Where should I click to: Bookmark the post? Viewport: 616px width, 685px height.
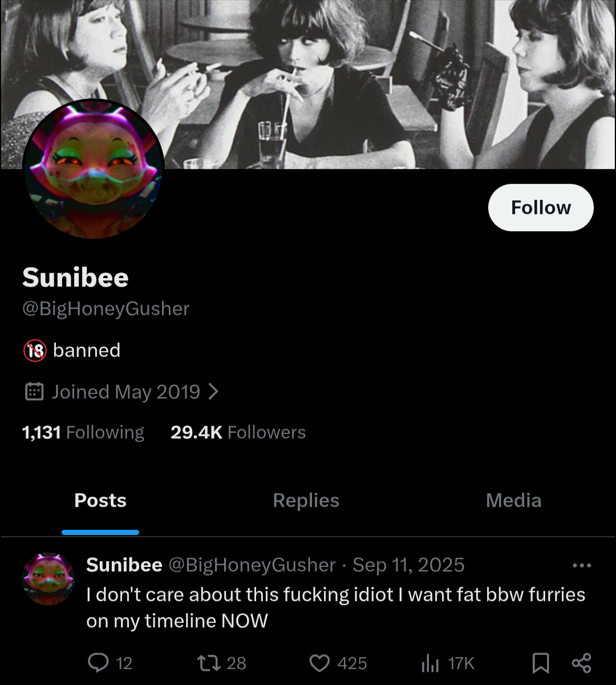540,663
